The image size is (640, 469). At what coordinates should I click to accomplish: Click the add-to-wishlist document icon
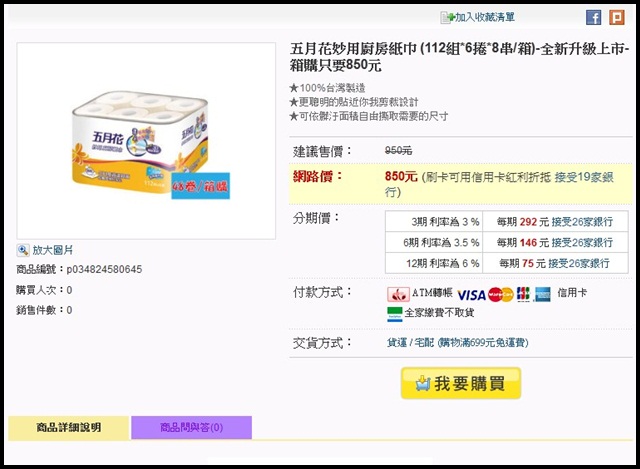[x=447, y=18]
